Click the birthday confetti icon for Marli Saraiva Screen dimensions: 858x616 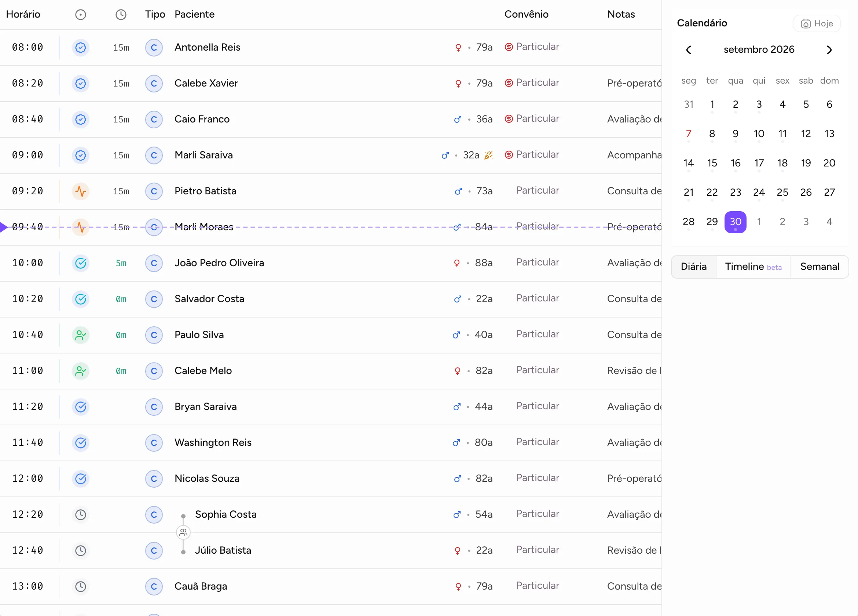(x=488, y=155)
